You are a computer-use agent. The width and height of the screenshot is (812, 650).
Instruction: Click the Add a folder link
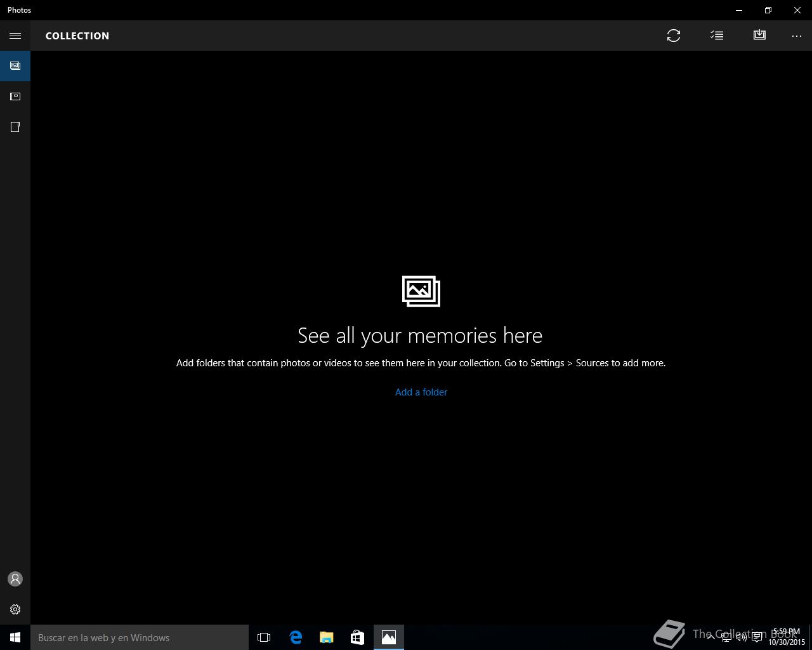tap(421, 392)
